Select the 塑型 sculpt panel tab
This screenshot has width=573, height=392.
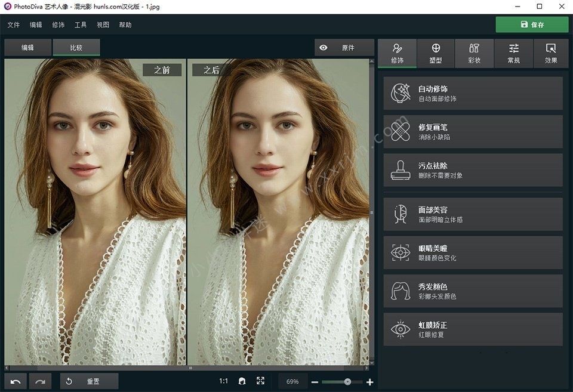point(436,53)
